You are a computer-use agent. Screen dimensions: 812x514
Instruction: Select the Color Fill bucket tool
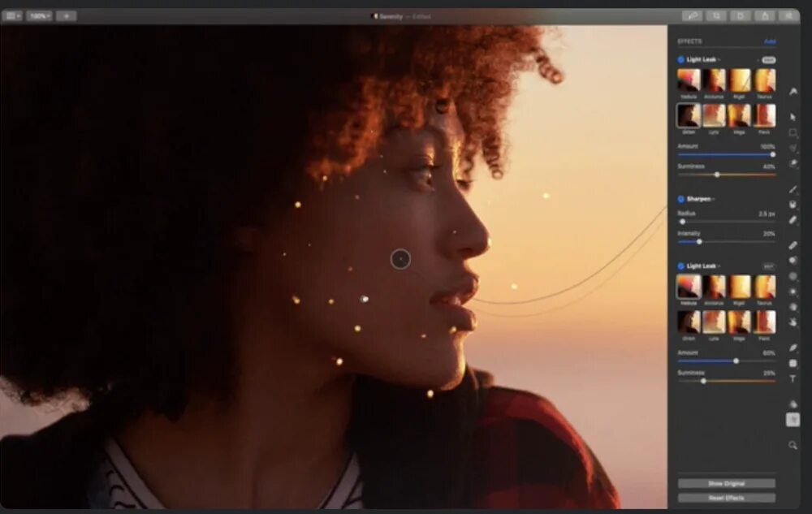click(793, 205)
